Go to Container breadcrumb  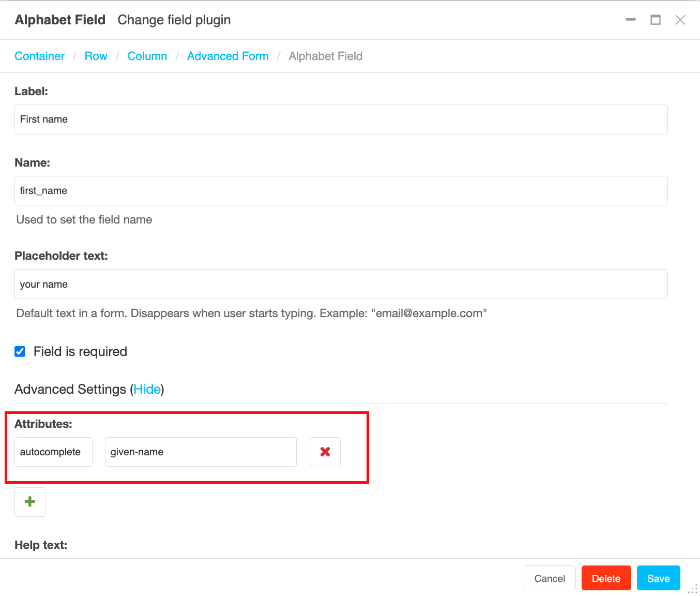[40, 56]
